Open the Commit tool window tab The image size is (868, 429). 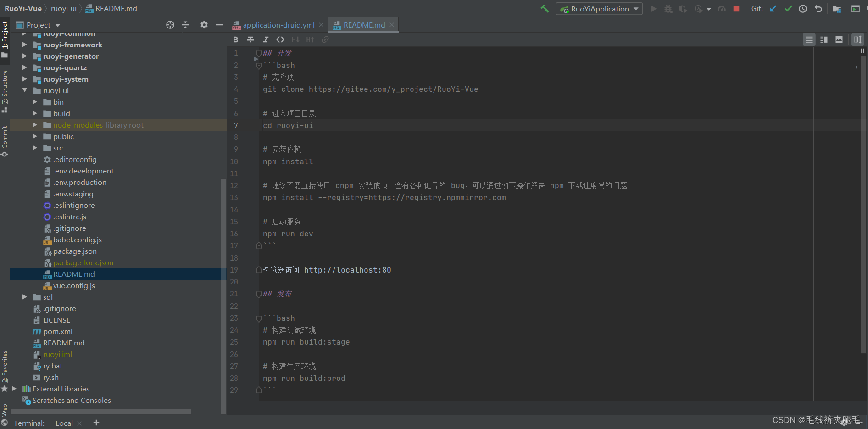pyautogui.click(x=5, y=141)
